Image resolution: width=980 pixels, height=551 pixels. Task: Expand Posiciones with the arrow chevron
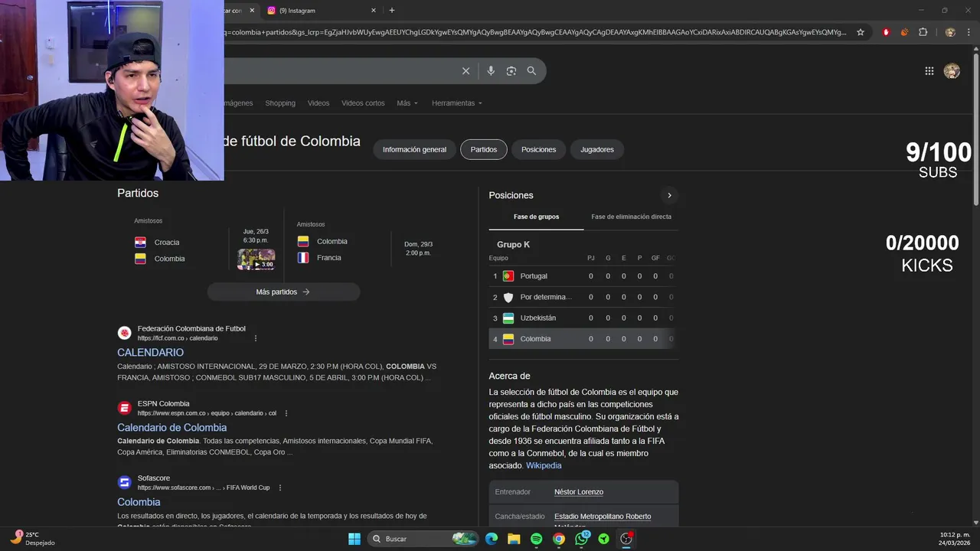[669, 195]
